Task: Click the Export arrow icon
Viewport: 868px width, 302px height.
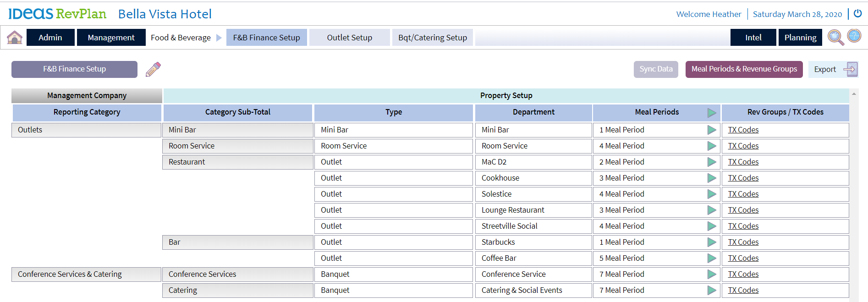Action: pos(850,69)
